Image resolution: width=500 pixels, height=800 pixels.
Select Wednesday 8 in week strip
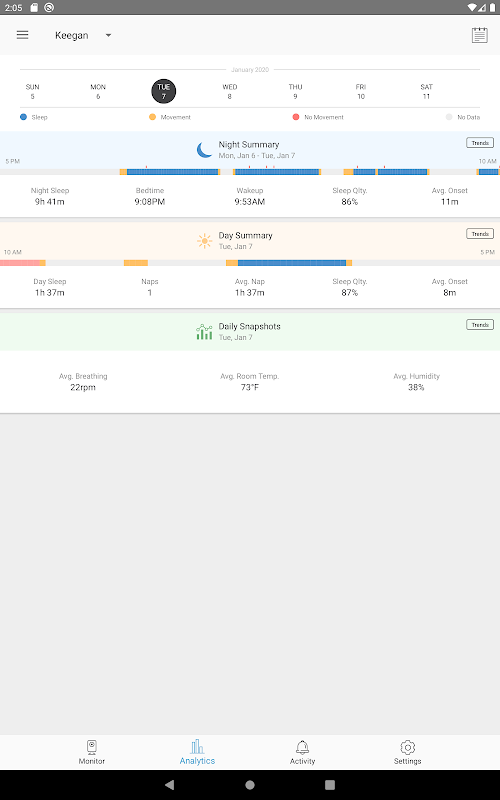[230, 91]
